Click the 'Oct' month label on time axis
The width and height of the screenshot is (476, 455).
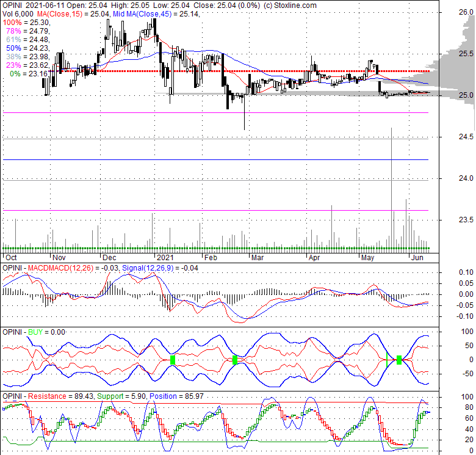[11, 258]
